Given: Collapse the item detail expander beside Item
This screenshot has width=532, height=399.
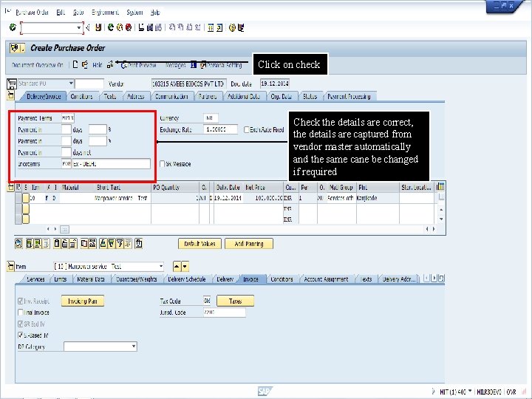Looking at the screenshot, I should [x=10, y=266].
